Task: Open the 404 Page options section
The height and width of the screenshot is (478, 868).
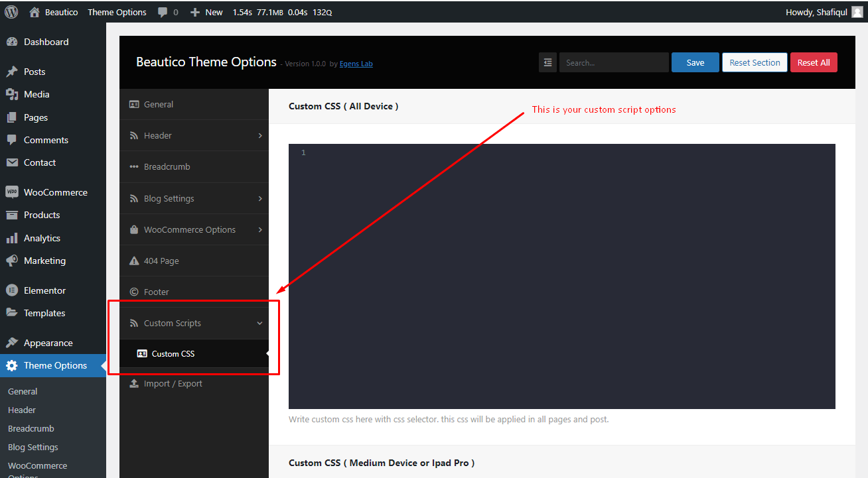Action: tap(194, 261)
